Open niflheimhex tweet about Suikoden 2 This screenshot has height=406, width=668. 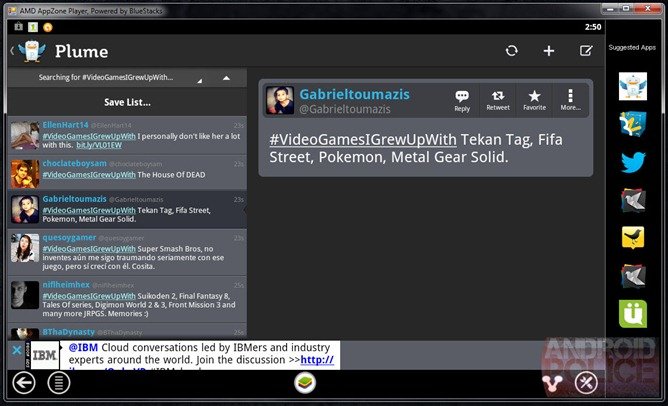point(127,299)
